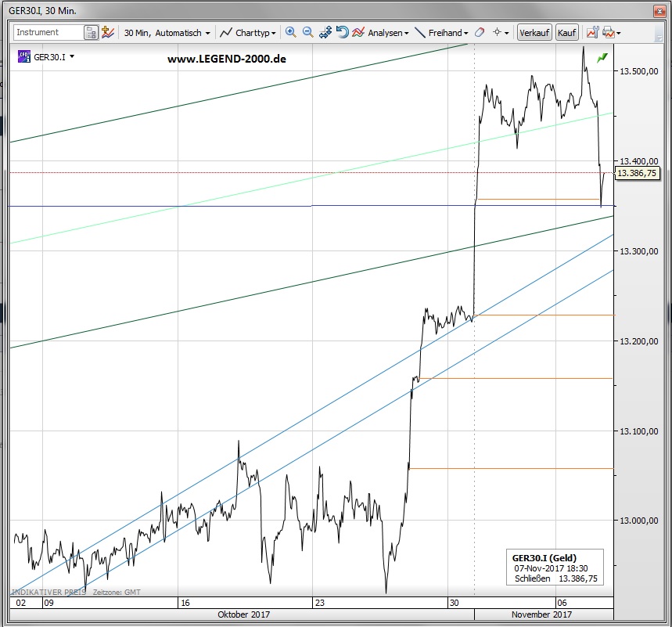Image resolution: width=672 pixels, height=627 pixels.
Task: Open the Freihand drawing menu
Action: click(442, 33)
